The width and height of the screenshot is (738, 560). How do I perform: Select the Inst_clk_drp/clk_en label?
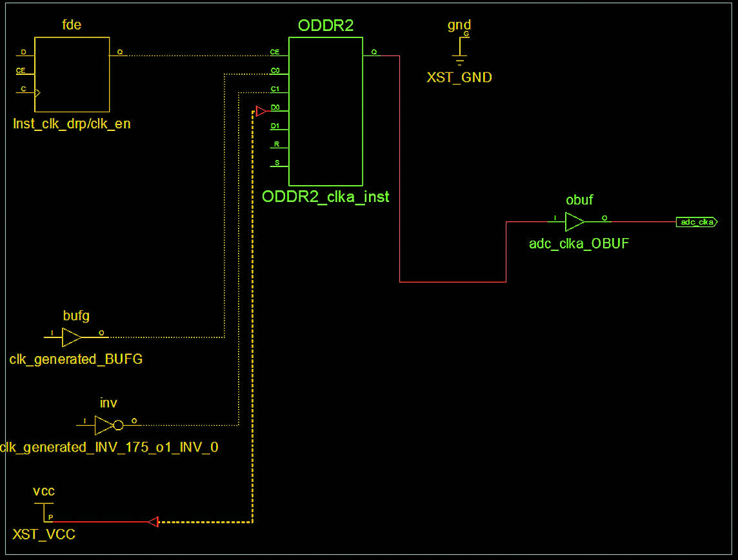pos(72,124)
